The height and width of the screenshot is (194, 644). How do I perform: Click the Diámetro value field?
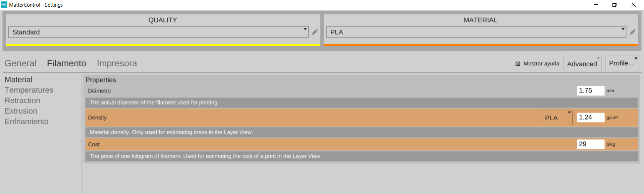coord(590,90)
